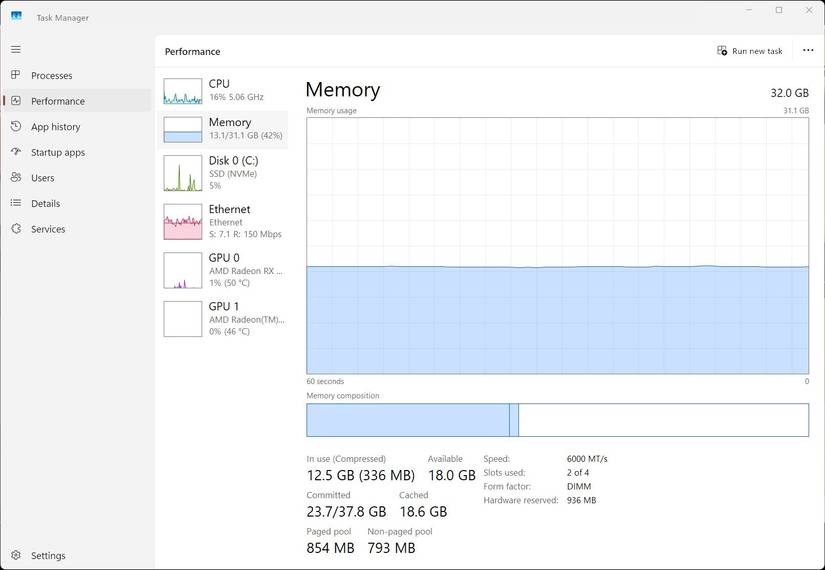Screen dimensions: 825x570
Task: Select the Memory mini graph thumbnail
Action: (x=183, y=129)
